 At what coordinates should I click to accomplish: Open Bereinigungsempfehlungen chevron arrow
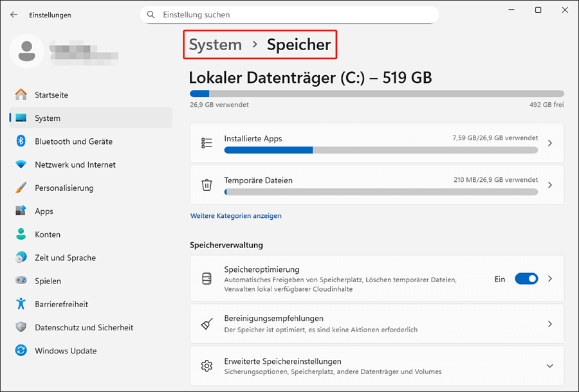click(549, 324)
